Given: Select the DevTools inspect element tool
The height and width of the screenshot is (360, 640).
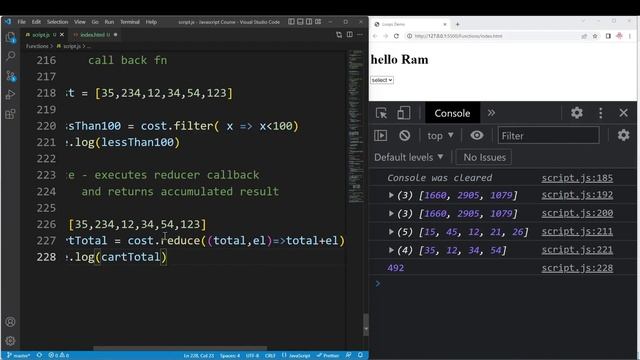Looking at the screenshot, I should 381,113.
